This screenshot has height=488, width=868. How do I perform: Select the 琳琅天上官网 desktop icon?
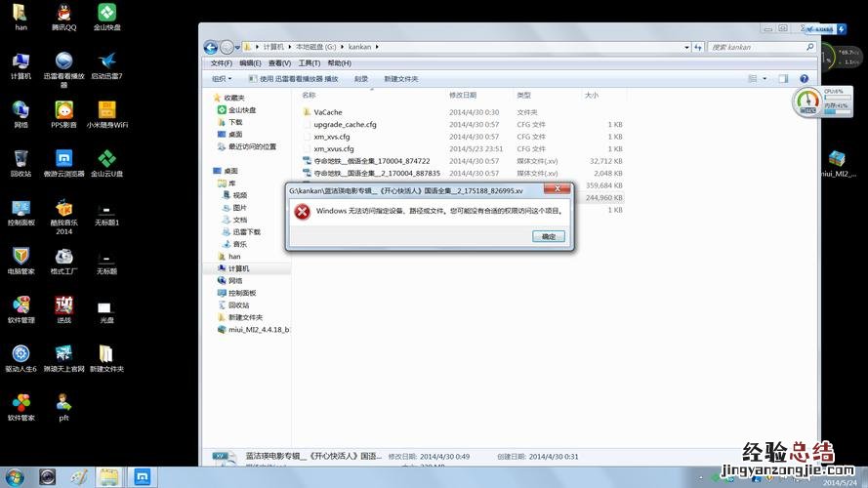[x=64, y=358]
